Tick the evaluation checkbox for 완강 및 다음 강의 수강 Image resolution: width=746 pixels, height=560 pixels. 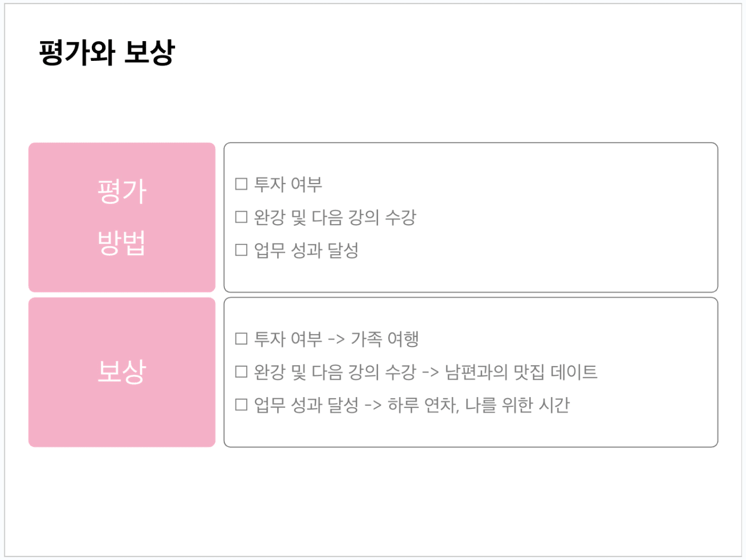pyautogui.click(x=241, y=217)
